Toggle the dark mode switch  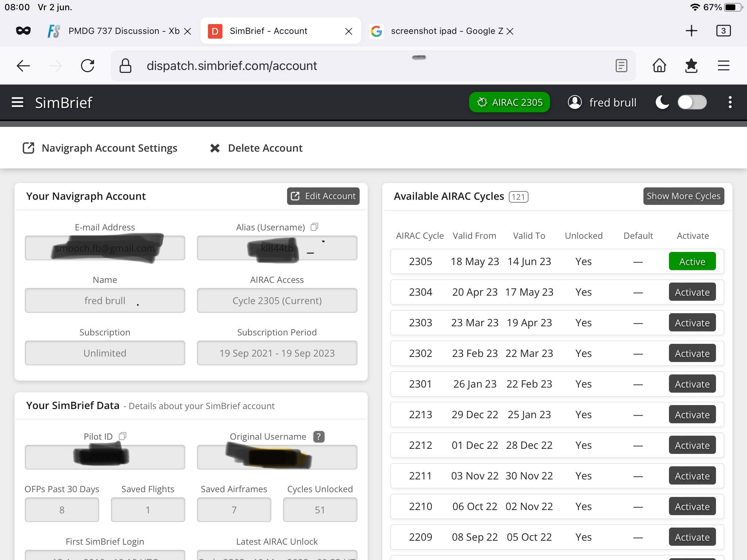(692, 102)
